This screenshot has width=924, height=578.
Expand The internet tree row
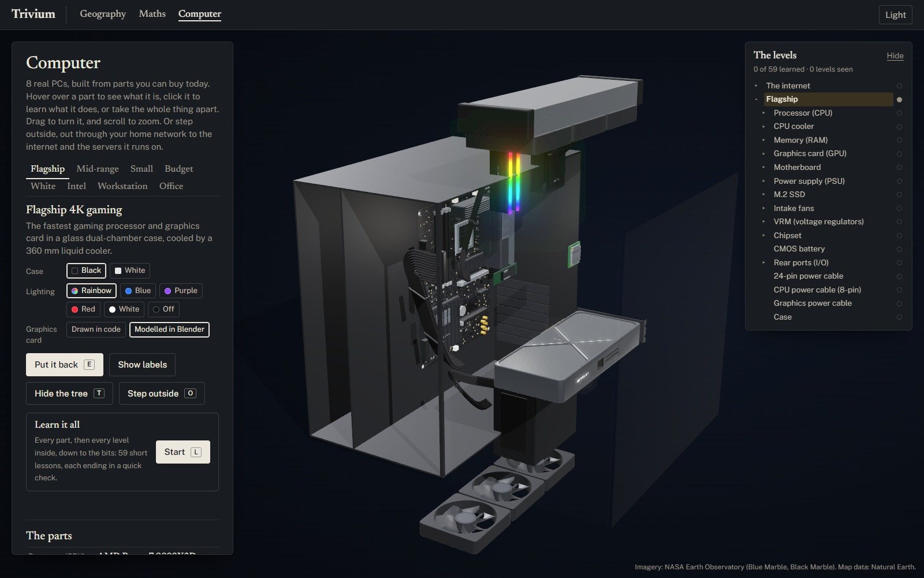point(756,86)
